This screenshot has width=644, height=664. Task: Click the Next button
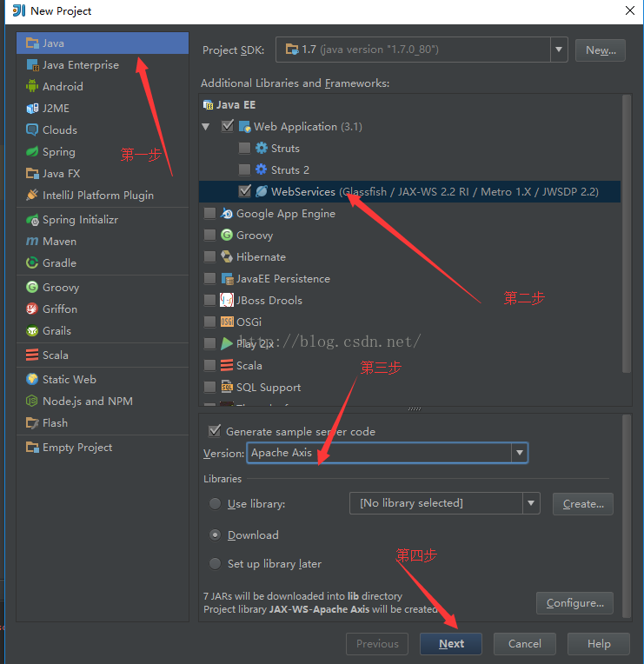(x=451, y=644)
